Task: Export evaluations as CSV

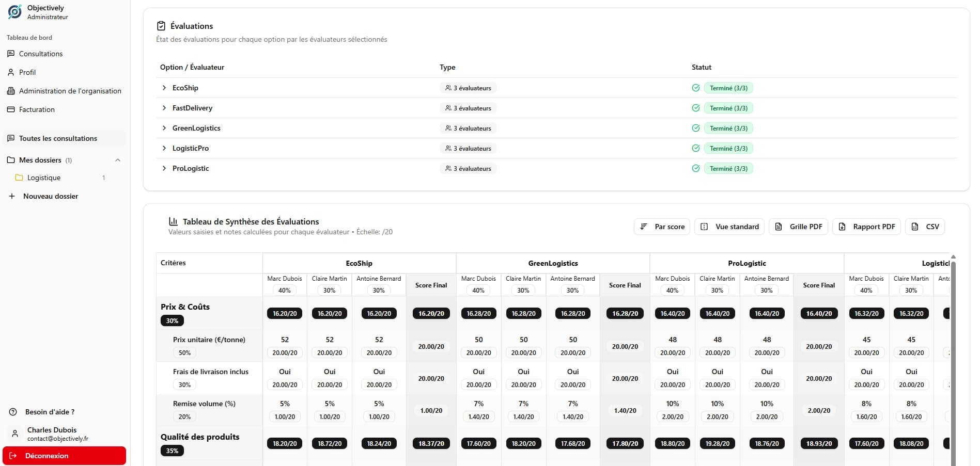Action: [x=925, y=227]
